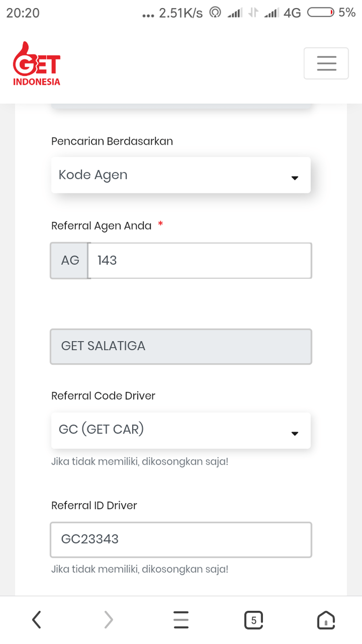This screenshot has height=644, width=362.
Task: Tap the GET Indonesia logo
Action: click(x=36, y=64)
